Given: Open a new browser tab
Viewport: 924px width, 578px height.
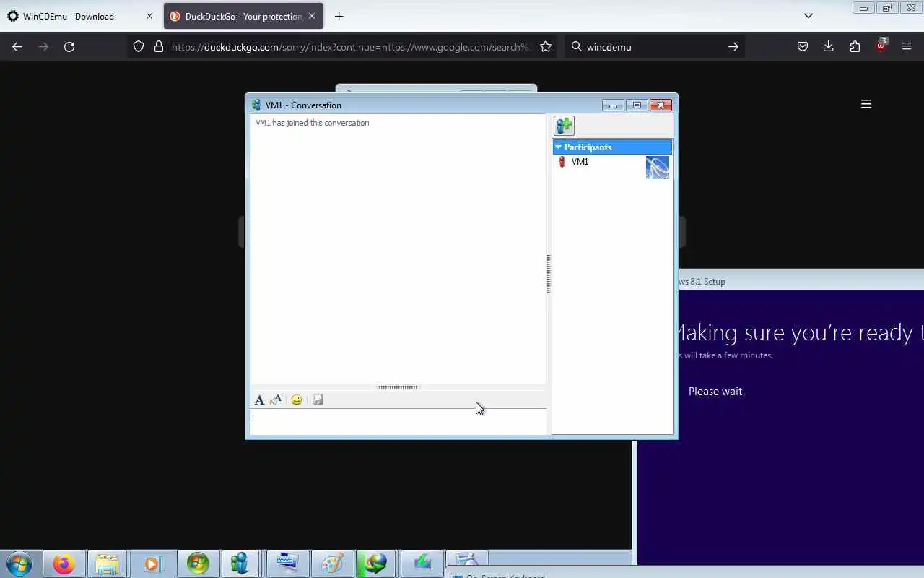Looking at the screenshot, I should (x=339, y=16).
